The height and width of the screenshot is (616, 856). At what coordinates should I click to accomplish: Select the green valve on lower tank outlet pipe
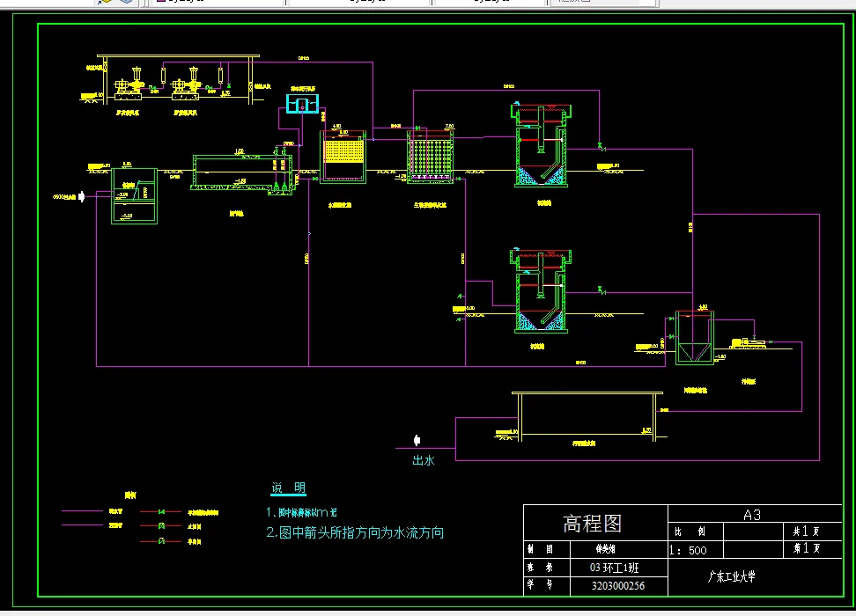click(601, 290)
